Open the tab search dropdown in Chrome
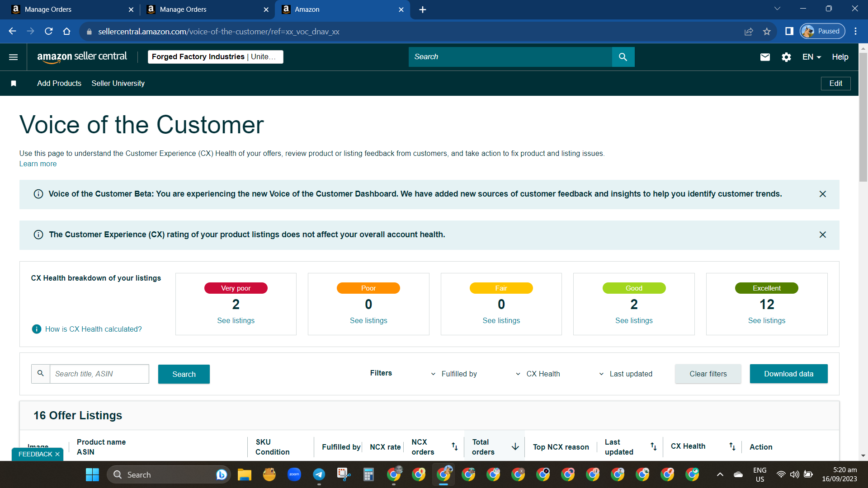The width and height of the screenshot is (868, 488). [778, 9]
